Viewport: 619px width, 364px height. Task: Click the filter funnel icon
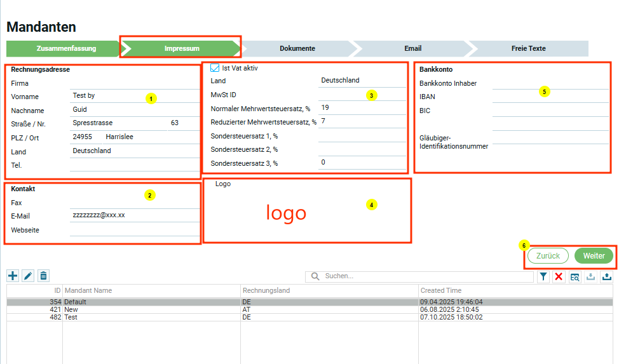click(x=544, y=276)
